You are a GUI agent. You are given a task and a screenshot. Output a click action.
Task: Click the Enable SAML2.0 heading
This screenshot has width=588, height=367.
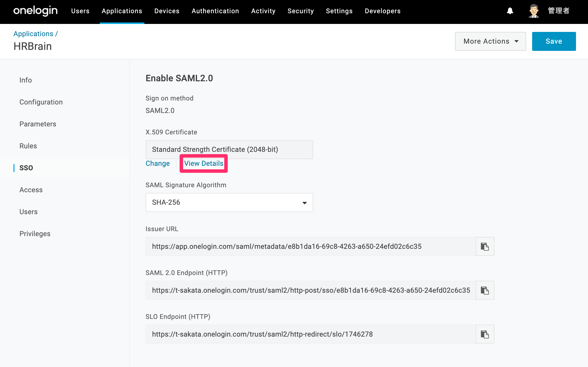(x=179, y=78)
